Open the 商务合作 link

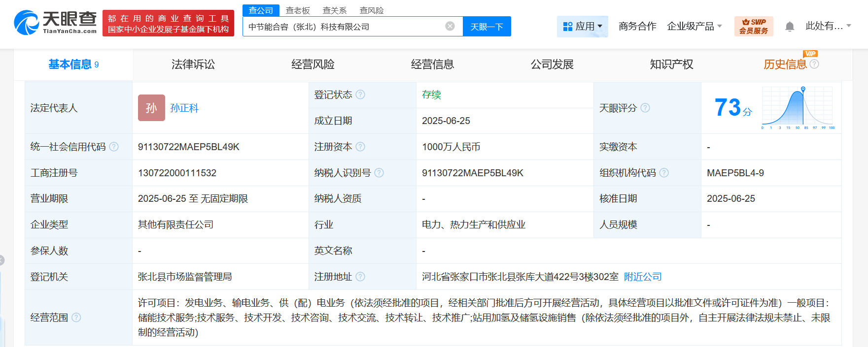pos(637,26)
